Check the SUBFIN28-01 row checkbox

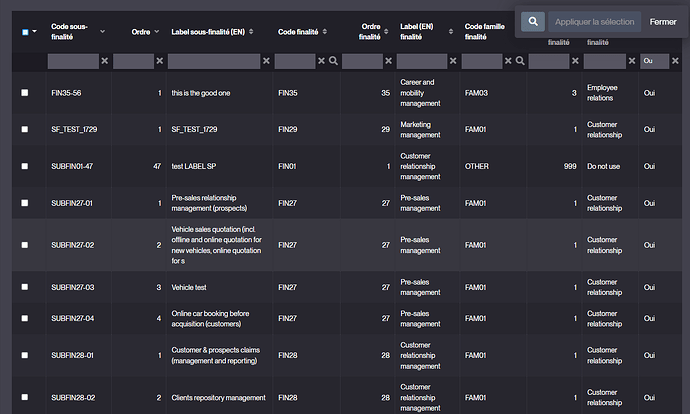tap(25, 355)
